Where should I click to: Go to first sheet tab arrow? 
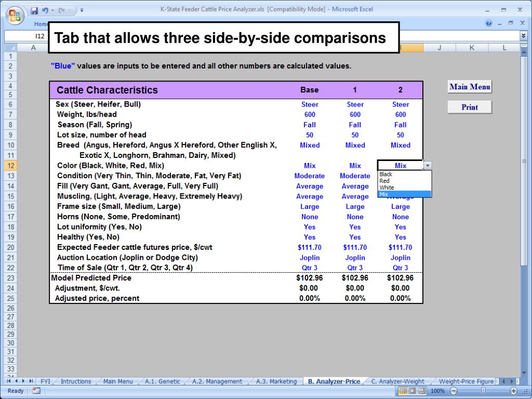(x=8, y=381)
